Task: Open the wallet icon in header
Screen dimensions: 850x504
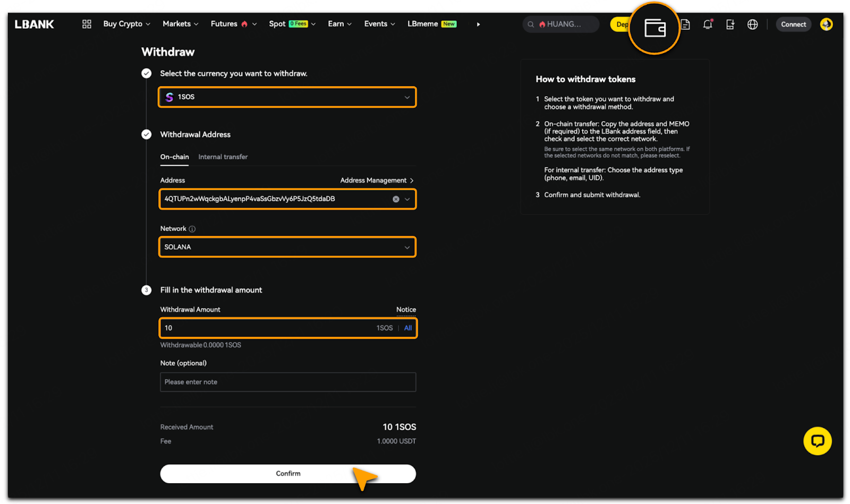Action: 654,28
